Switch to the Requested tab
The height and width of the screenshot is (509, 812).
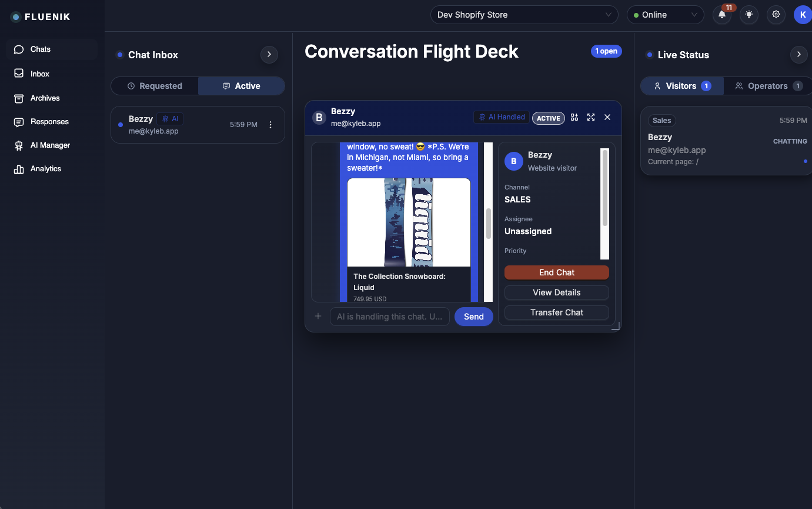tap(154, 85)
